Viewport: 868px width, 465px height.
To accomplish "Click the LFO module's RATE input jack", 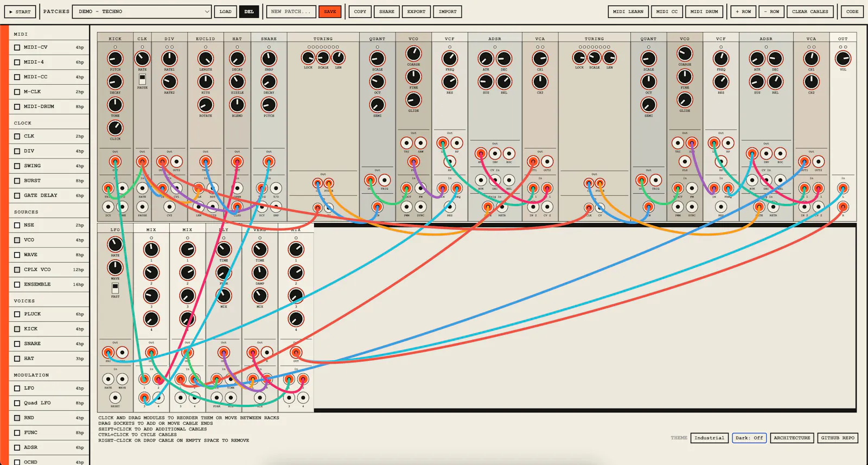I will (x=108, y=379).
